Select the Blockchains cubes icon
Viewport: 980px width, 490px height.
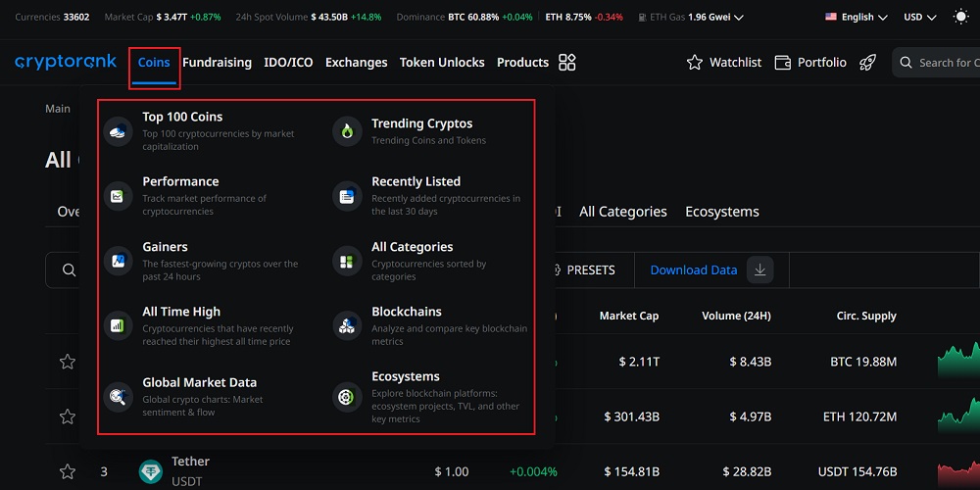(347, 325)
